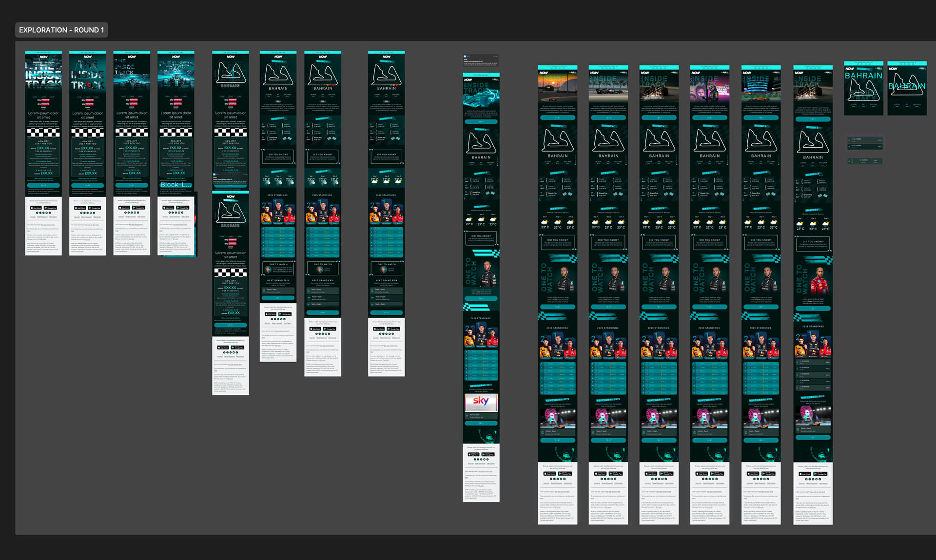
Task: Click teal CTA button in leftmost mockup
Action: pos(43,185)
